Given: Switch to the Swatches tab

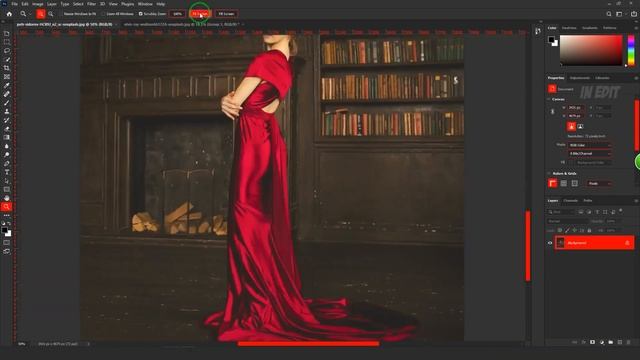Looking at the screenshot, I should click(569, 28).
